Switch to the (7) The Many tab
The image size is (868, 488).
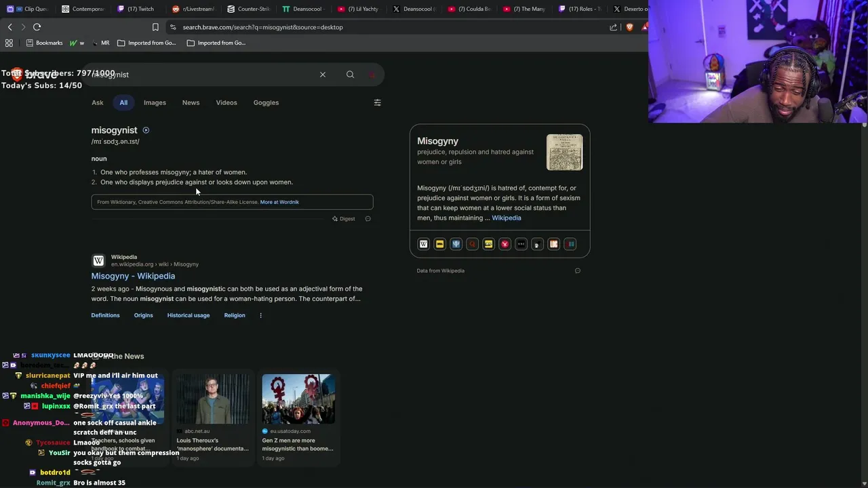pyautogui.click(x=524, y=9)
